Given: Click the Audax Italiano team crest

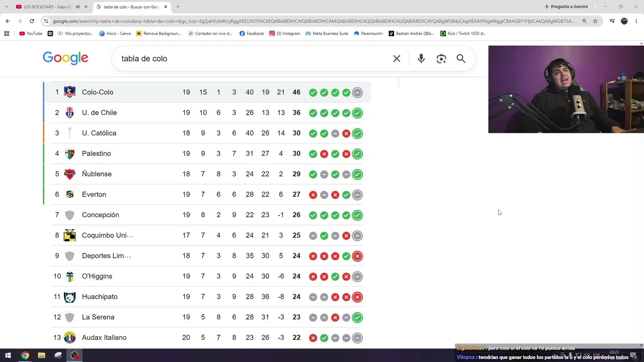Looking at the screenshot, I should click(x=70, y=337).
